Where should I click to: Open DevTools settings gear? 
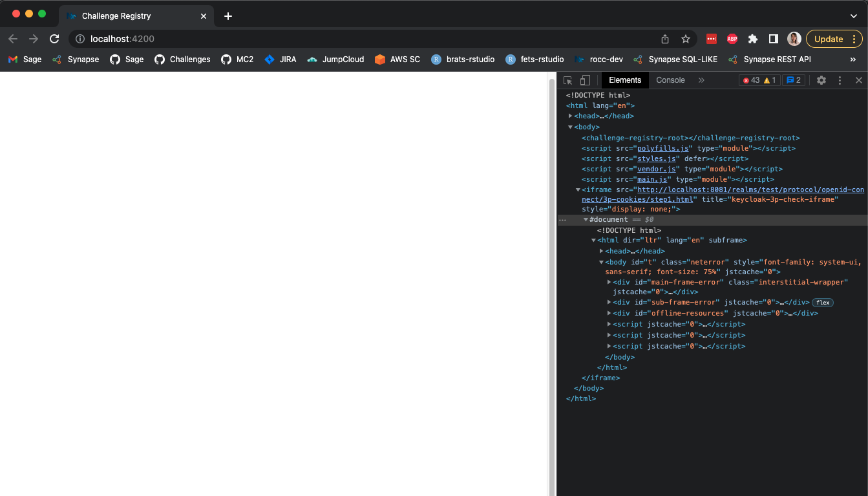pos(821,80)
